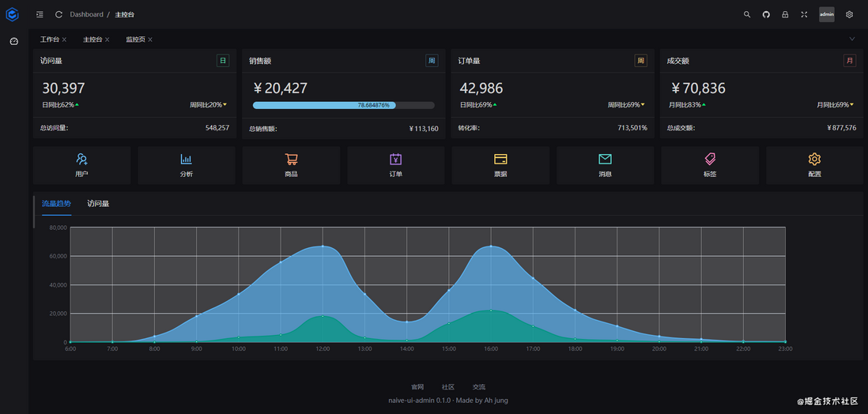Image resolution: width=868 pixels, height=414 pixels.
Task: Toggle fullscreen mode icon
Action: 804,14
